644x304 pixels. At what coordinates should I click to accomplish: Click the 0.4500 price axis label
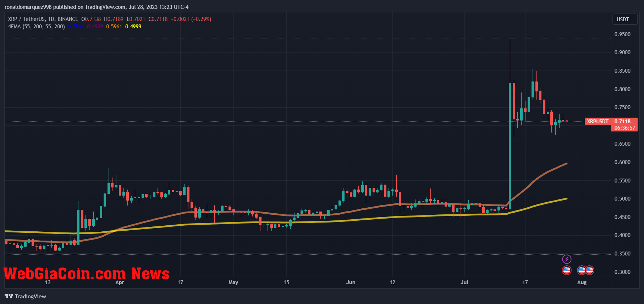[622, 217]
